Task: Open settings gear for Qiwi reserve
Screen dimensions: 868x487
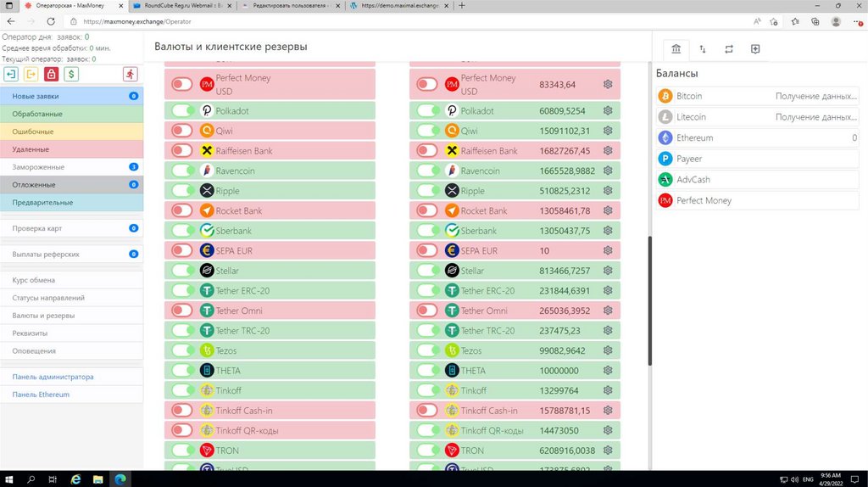Action: [608, 131]
